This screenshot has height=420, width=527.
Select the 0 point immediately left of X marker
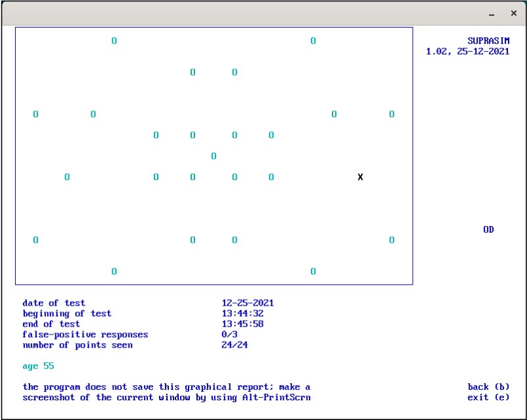pyautogui.click(x=271, y=177)
